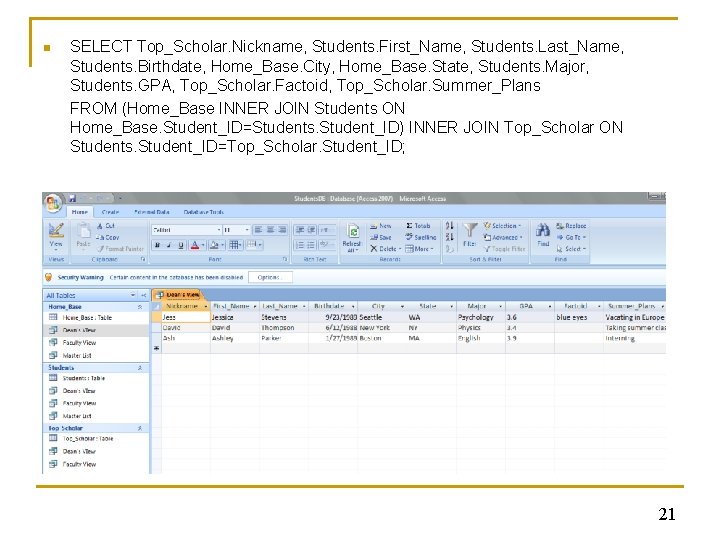This screenshot has width=720, height=540.
Task: Click the Paste clipboard icon
Action: (x=84, y=230)
